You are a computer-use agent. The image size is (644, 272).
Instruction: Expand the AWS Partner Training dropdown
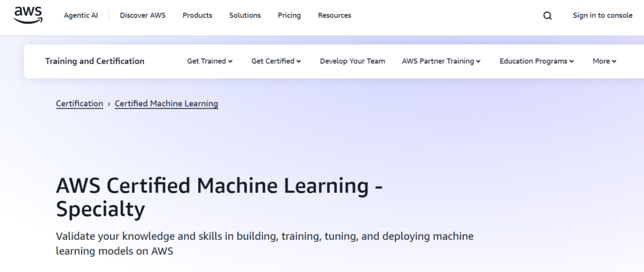[x=441, y=61]
